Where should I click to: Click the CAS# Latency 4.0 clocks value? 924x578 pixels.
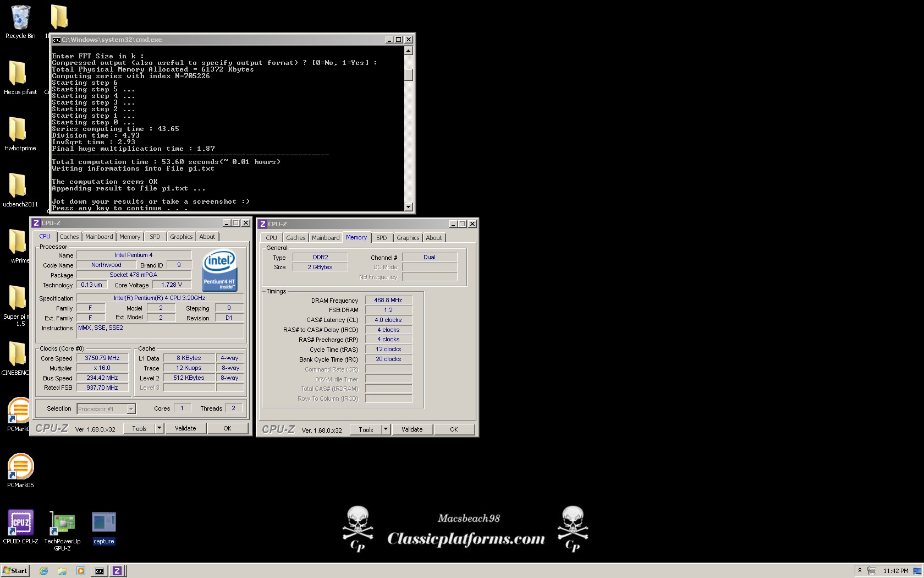(388, 320)
